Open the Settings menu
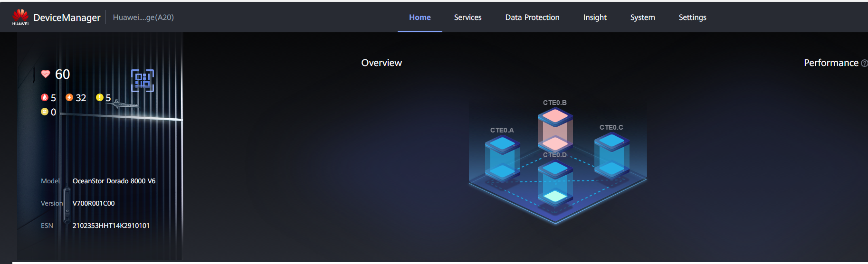Image resolution: width=868 pixels, height=264 pixels. (692, 17)
